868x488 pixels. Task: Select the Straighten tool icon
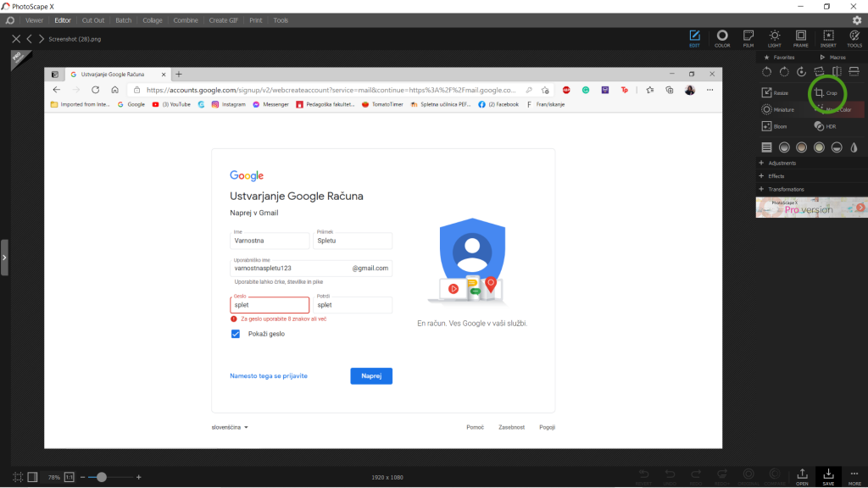pos(820,71)
